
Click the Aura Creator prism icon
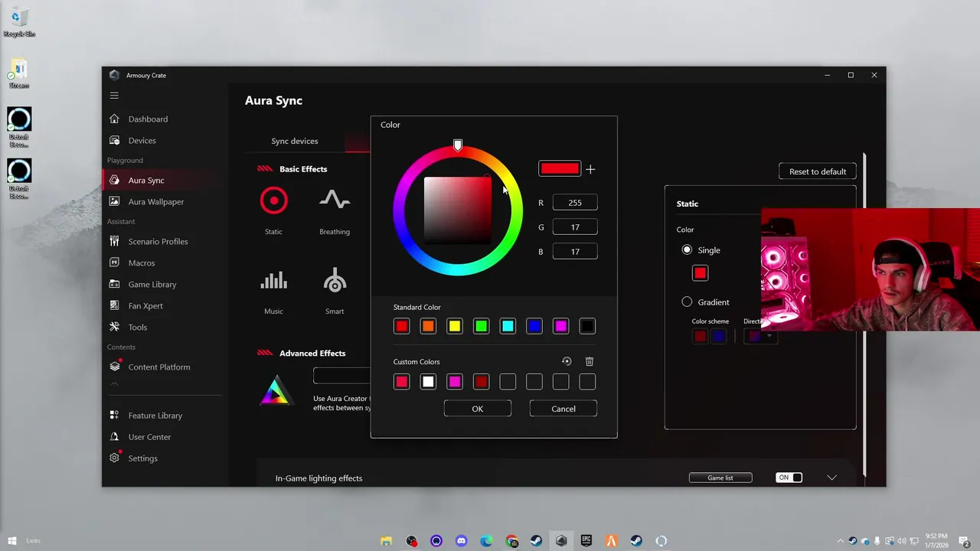[275, 390]
